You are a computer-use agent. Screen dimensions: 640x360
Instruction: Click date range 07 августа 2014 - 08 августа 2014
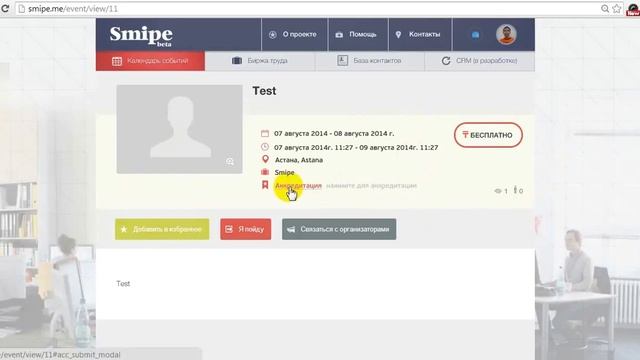point(334,133)
